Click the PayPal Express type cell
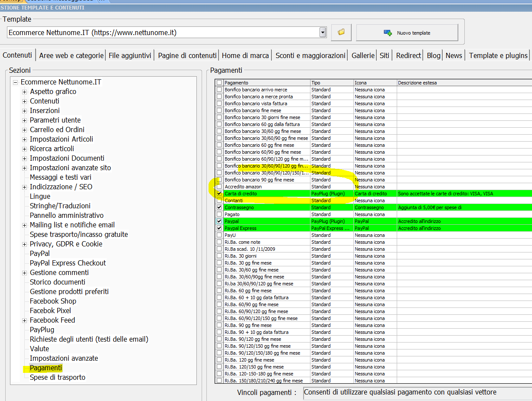Image resolution: width=532 pixels, height=401 pixels. [x=332, y=228]
